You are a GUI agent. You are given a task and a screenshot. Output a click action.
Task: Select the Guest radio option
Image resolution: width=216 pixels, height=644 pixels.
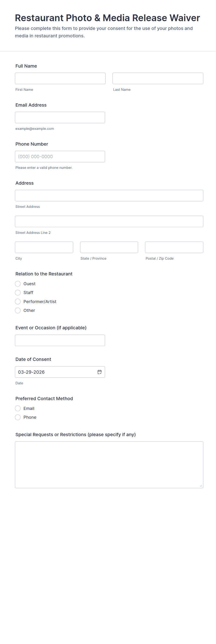18,284
